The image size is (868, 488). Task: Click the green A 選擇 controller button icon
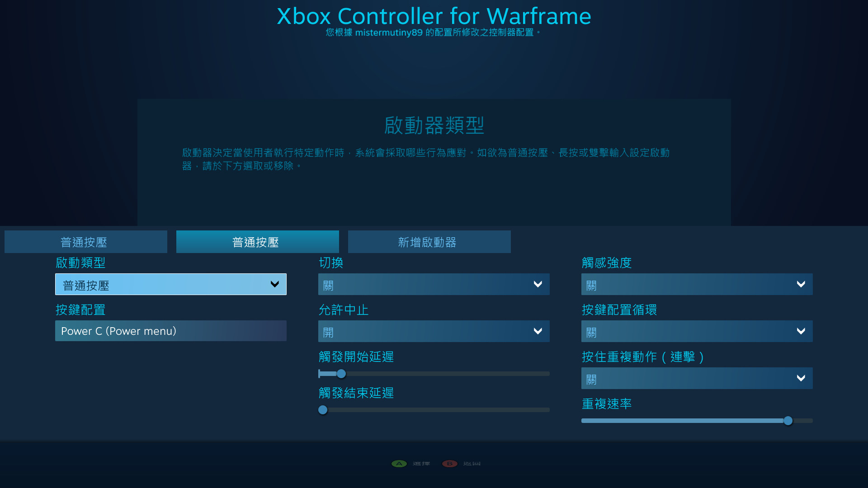398,464
